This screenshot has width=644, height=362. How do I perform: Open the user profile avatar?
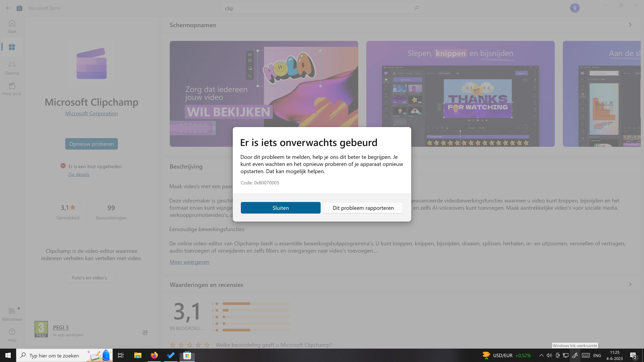(x=575, y=8)
